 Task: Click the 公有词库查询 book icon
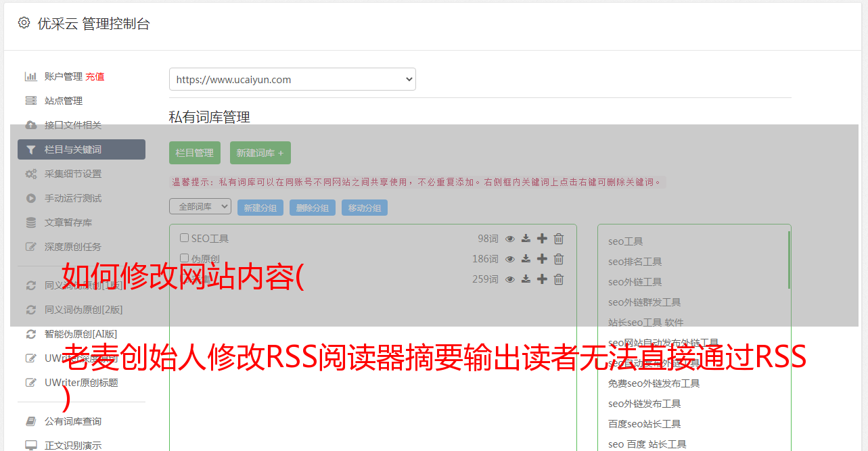pyautogui.click(x=31, y=421)
